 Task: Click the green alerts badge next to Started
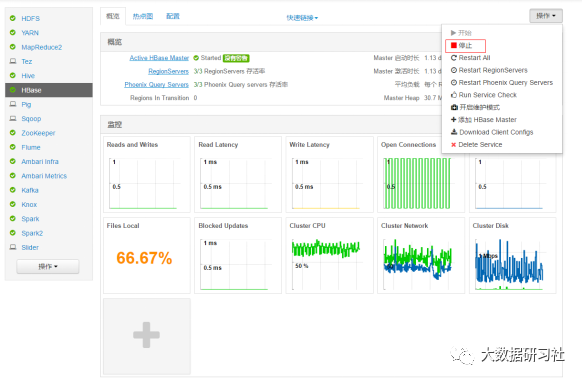[236, 58]
